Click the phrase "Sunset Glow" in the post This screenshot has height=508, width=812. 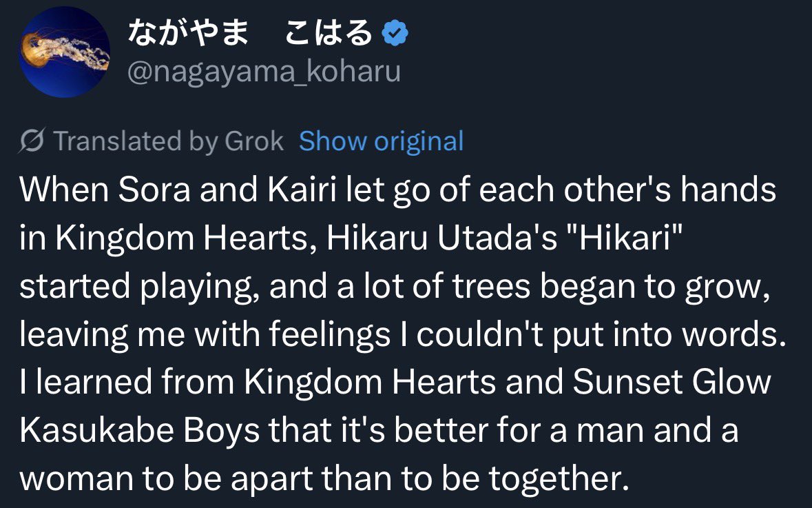672,382
